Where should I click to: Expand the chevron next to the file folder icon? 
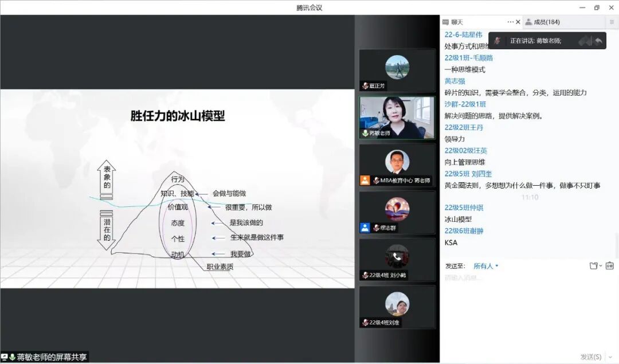(x=601, y=265)
